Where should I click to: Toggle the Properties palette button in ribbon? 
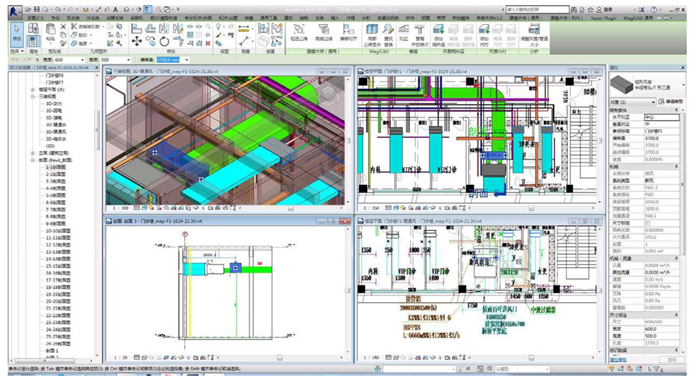click(33, 42)
